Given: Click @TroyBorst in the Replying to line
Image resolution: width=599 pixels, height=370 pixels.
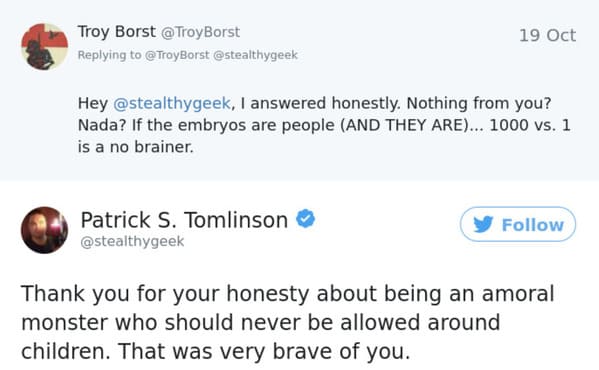Looking at the screenshot, I should [177, 55].
